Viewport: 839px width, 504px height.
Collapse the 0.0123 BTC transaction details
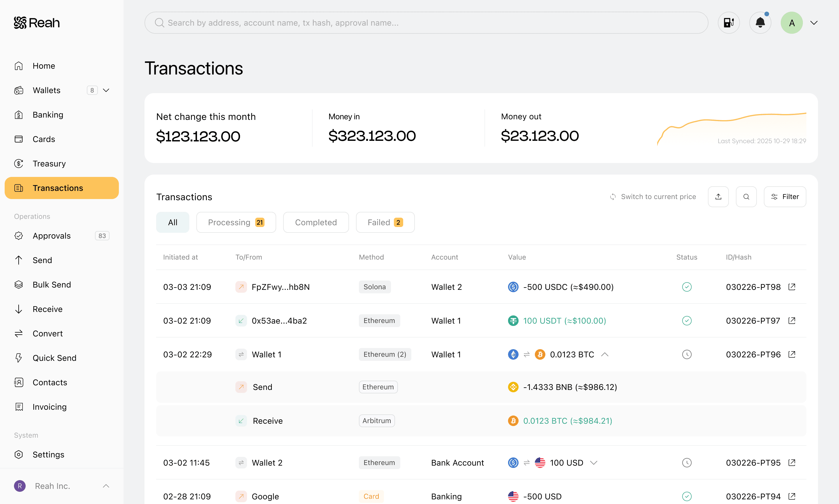[x=604, y=354]
